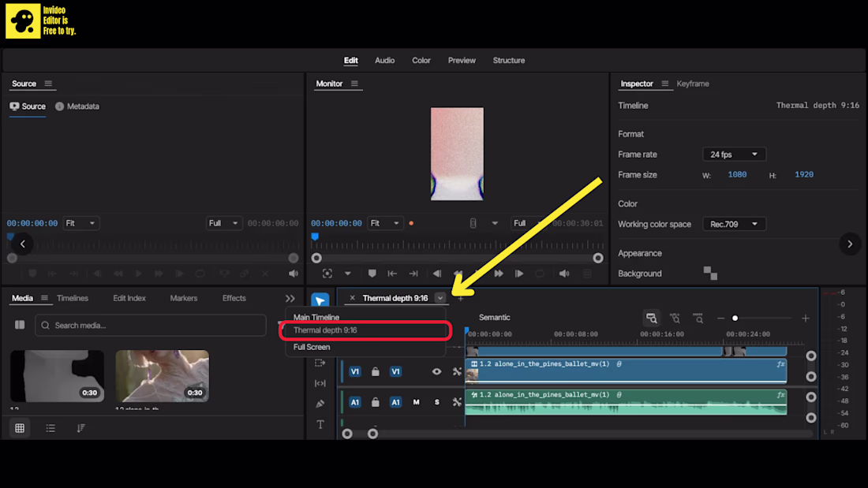The width and height of the screenshot is (868, 488).
Task: Open the Source Full quality dropdown
Action: tap(223, 223)
